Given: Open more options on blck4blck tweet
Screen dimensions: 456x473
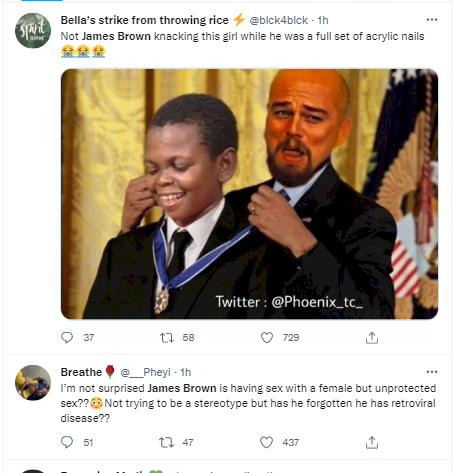Looking at the screenshot, I should tap(432, 20).
